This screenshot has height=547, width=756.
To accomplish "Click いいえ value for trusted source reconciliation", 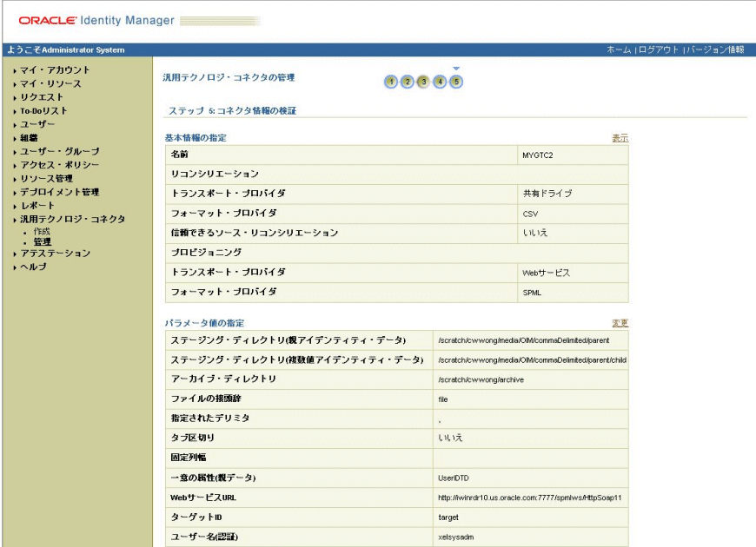I will (x=535, y=233).
